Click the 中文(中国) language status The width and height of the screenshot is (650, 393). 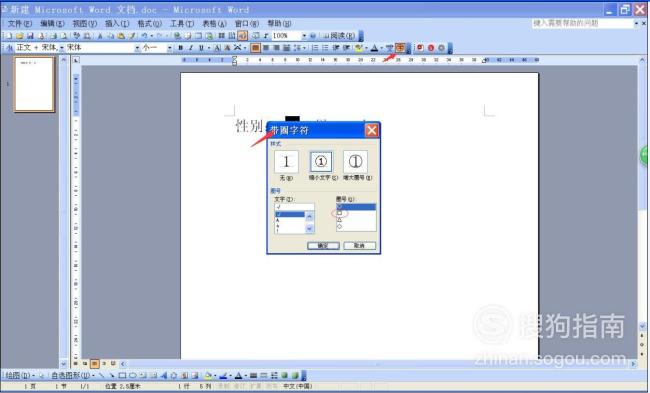pyautogui.click(x=298, y=386)
